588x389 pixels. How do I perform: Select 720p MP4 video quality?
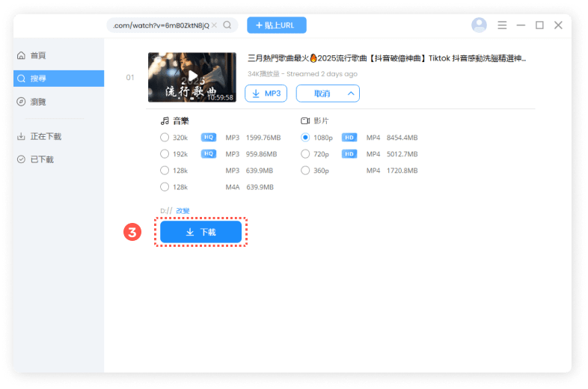pyautogui.click(x=305, y=154)
